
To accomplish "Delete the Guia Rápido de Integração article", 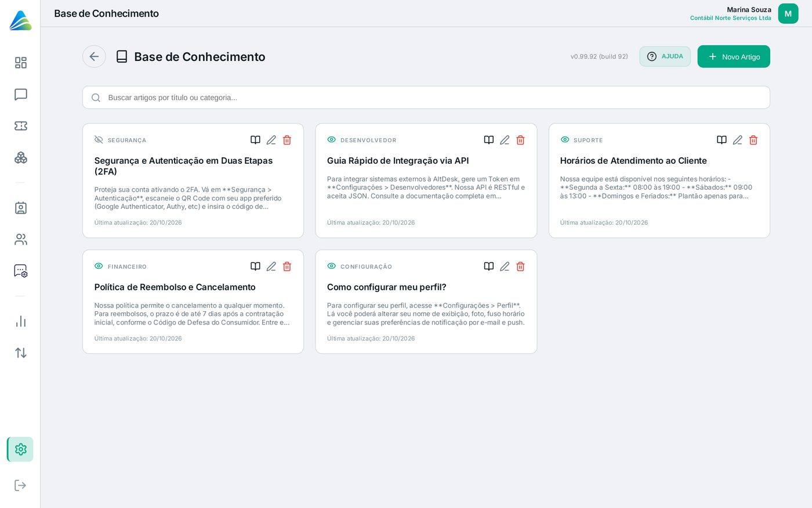I will click(520, 140).
